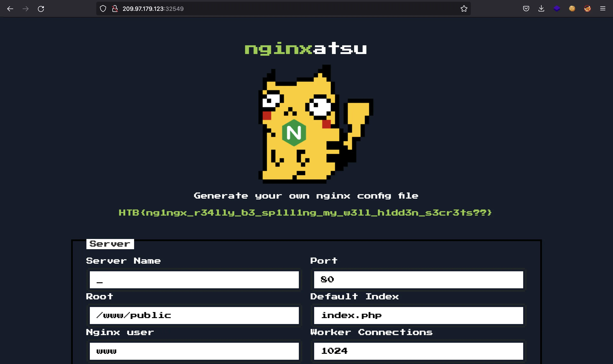Screen dimensions: 613x364
Task: Click the forward navigation arrow
Action: click(26, 9)
